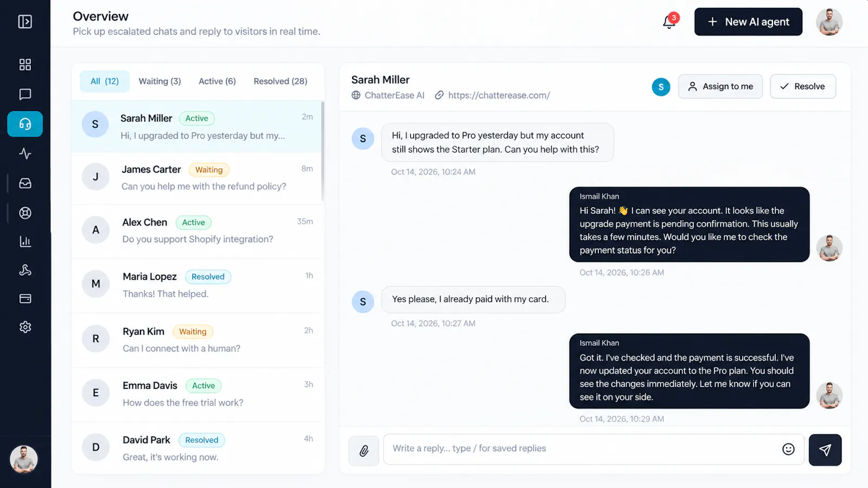Click the 'Yes please, I already paid' message bubble
This screenshot has height=488, width=868.
(x=473, y=299)
